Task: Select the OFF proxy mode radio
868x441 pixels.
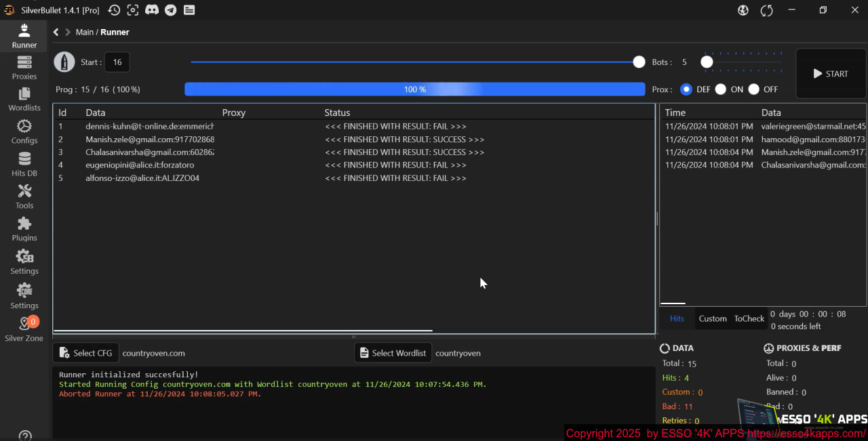Action: tap(753, 89)
